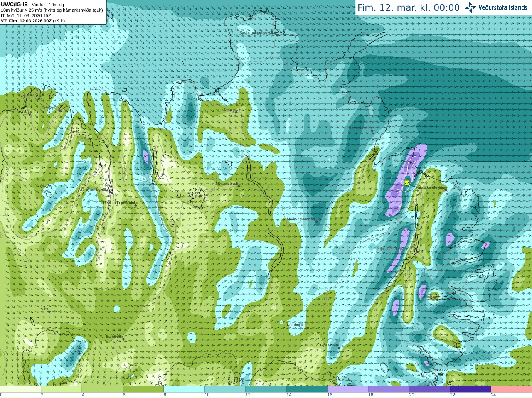Click the Ólafsfjörður station dot
Viewport: 532px width, 398px height.
(60, 110)
